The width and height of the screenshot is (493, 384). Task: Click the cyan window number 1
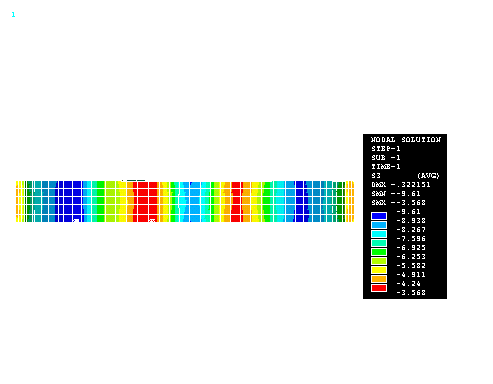point(13,15)
